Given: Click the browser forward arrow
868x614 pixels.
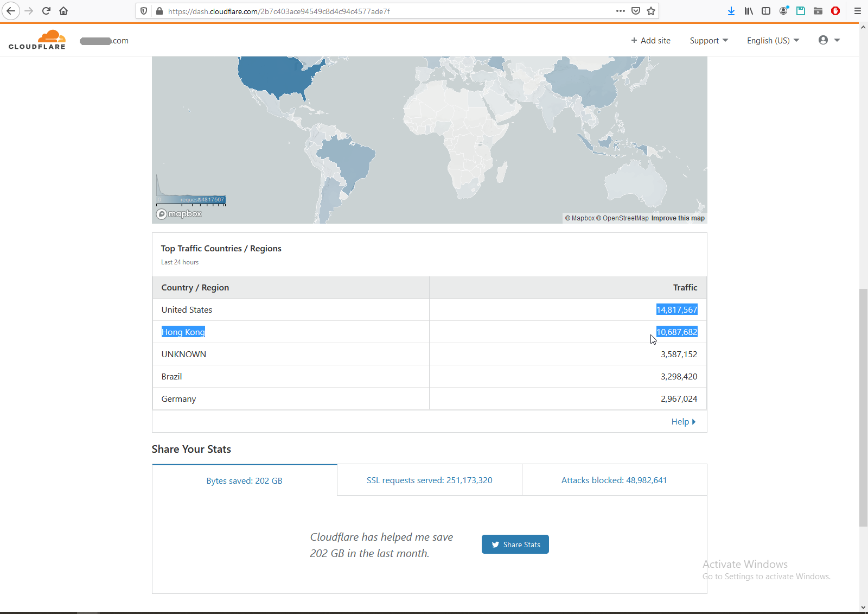Looking at the screenshot, I should tap(29, 11).
